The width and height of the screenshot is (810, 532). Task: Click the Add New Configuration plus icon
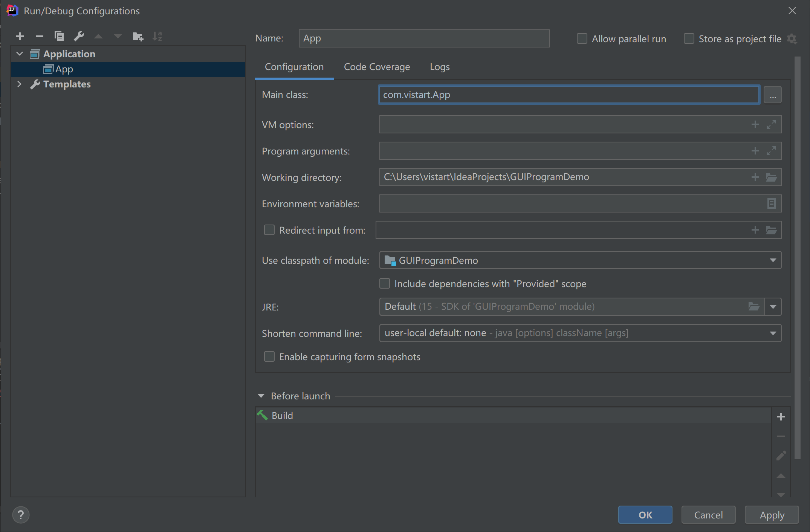(20, 36)
